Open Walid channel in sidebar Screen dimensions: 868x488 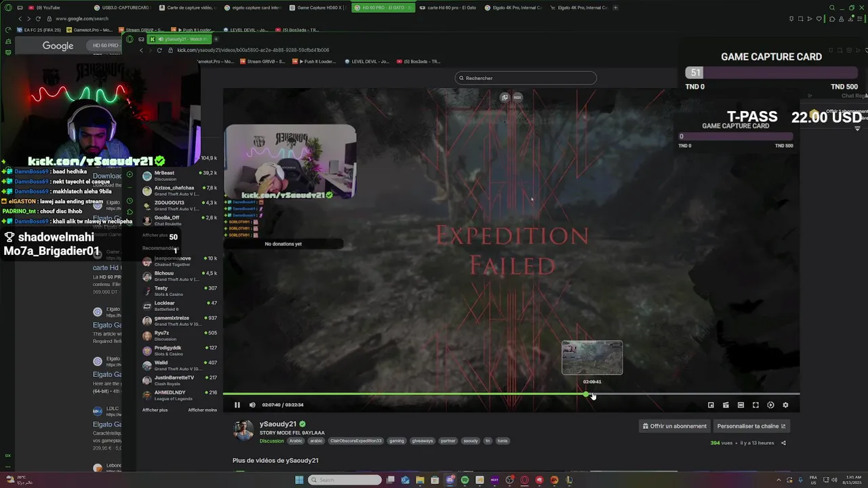180,365
